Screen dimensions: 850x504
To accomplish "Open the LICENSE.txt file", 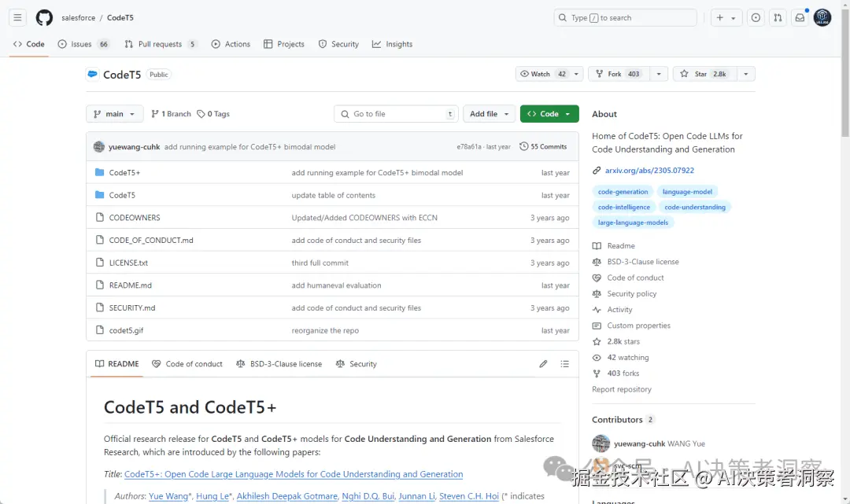I will (x=128, y=263).
